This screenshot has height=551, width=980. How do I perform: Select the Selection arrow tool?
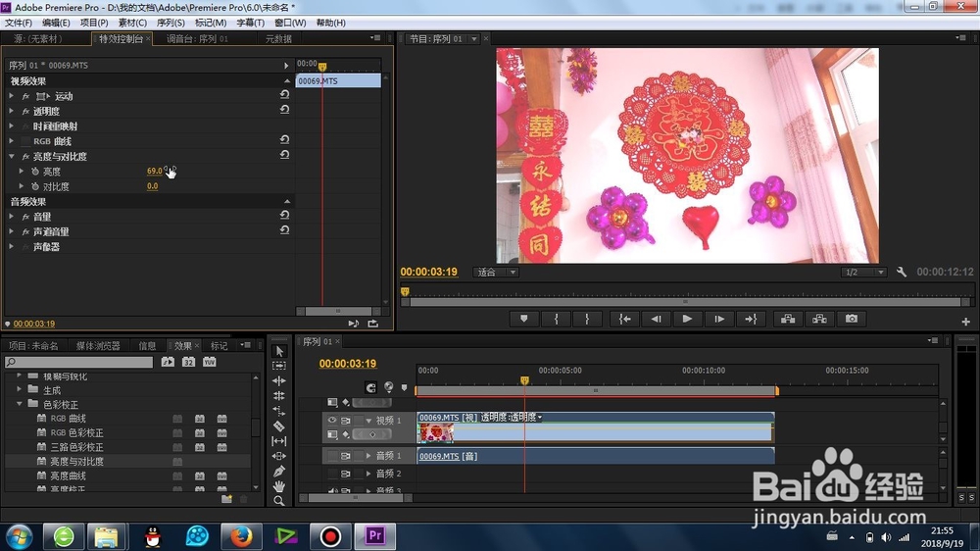click(x=279, y=352)
